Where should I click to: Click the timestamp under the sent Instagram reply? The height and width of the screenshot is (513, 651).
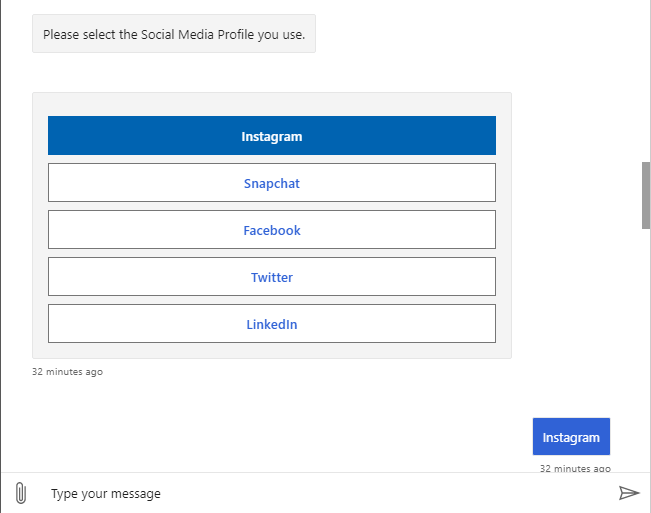coord(575,467)
